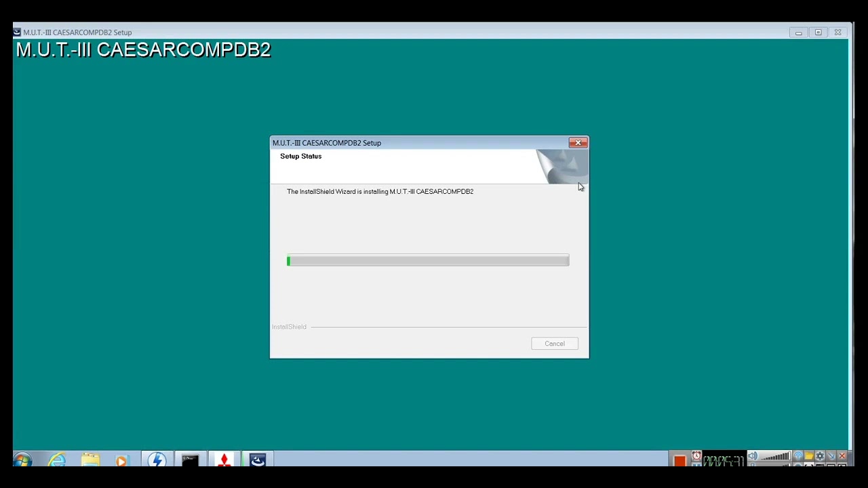Open the Windows Start menu
The width and height of the screenshot is (868, 488).
coord(22,460)
